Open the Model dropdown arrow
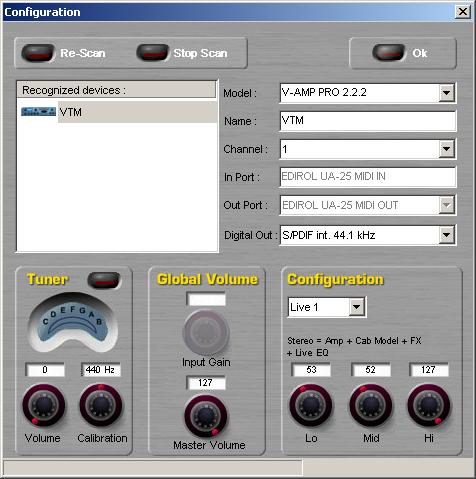Screen dimensions: 476x479 pyautogui.click(x=447, y=93)
